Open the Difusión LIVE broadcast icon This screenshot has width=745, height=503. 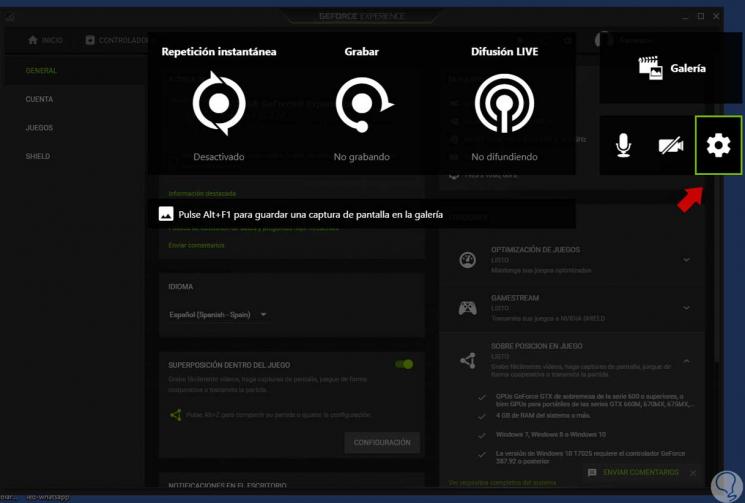pos(504,103)
